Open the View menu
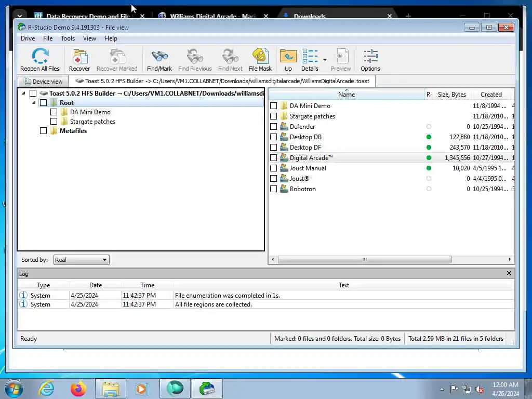The width and height of the screenshot is (532, 399). [89, 38]
